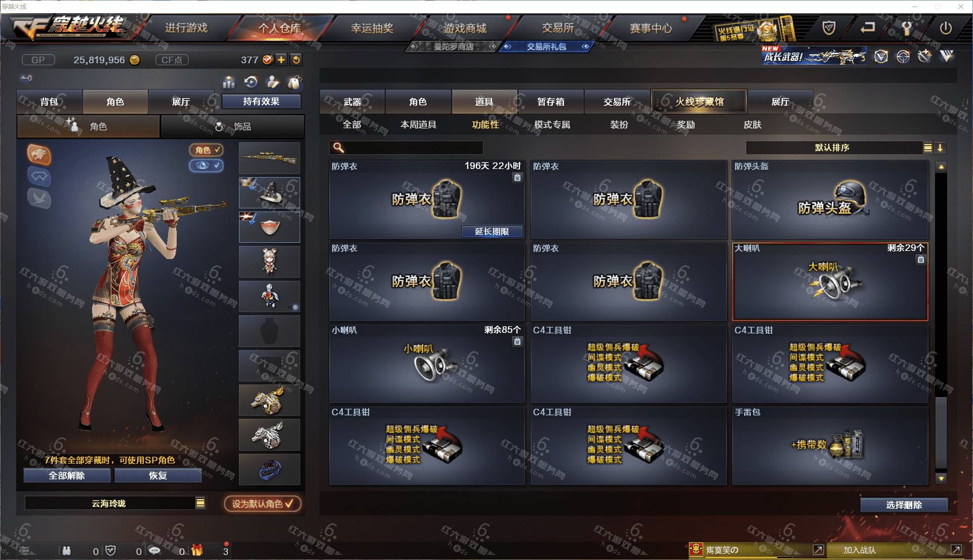Click the item list scrollbar down arrow
The image size is (973, 560).
[941, 478]
